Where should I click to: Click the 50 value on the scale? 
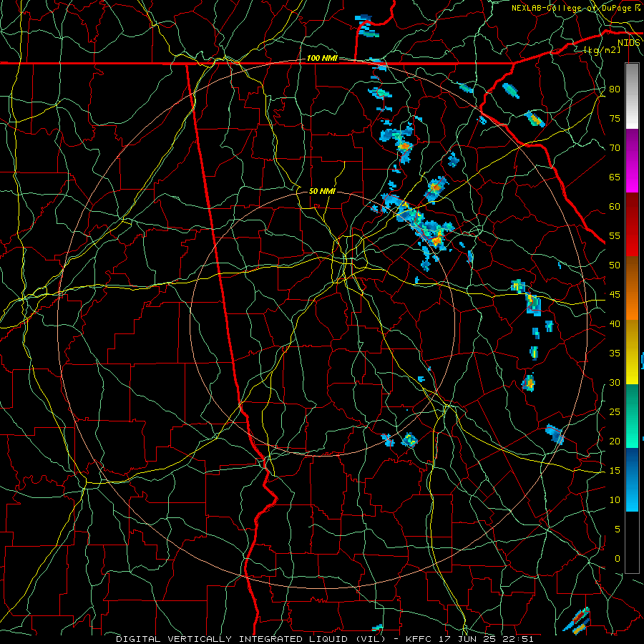(615, 265)
